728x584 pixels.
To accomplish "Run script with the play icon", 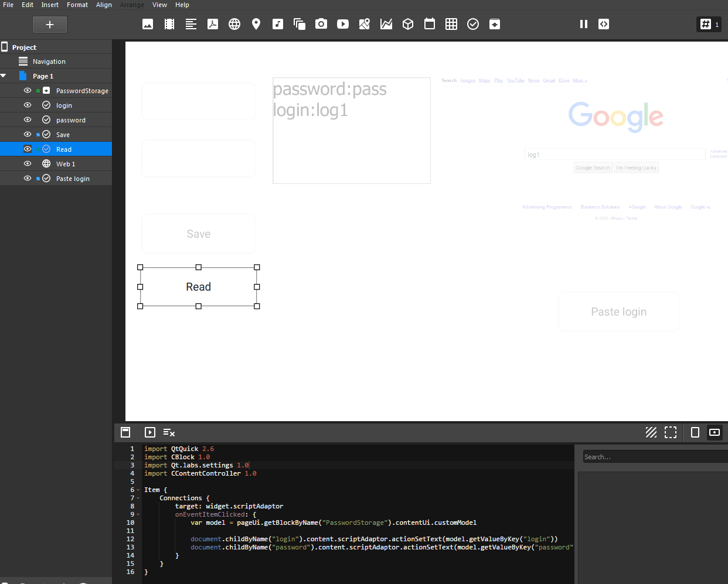I will pos(150,432).
